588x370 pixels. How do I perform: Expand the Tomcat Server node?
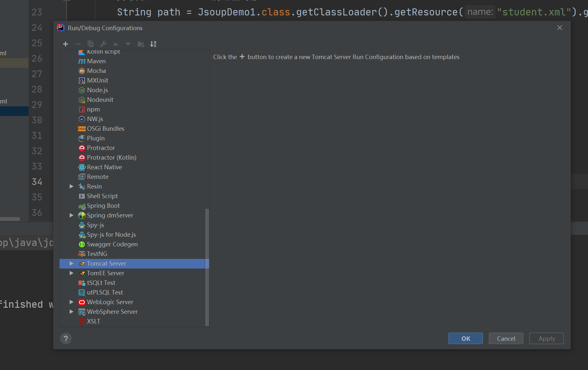72,263
